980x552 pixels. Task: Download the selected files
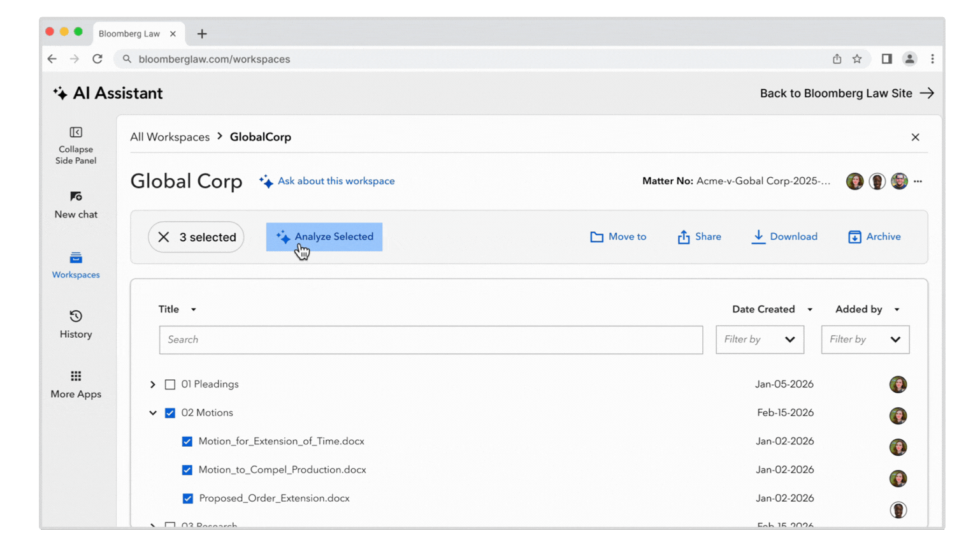[x=784, y=236]
